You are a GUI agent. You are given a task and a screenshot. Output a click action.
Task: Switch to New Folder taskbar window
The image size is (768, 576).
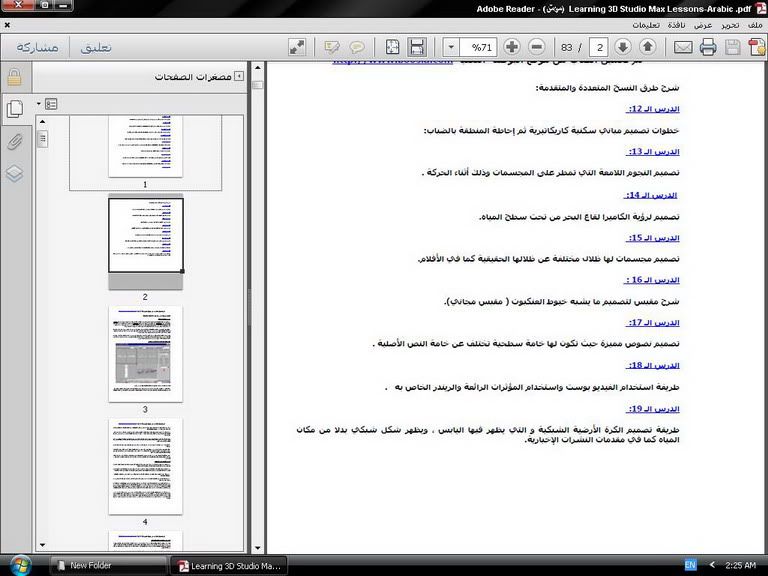tap(109, 565)
